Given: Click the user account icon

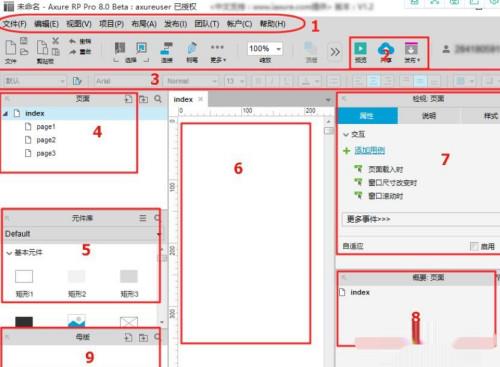Looking at the screenshot, I should [x=446, y=50].
